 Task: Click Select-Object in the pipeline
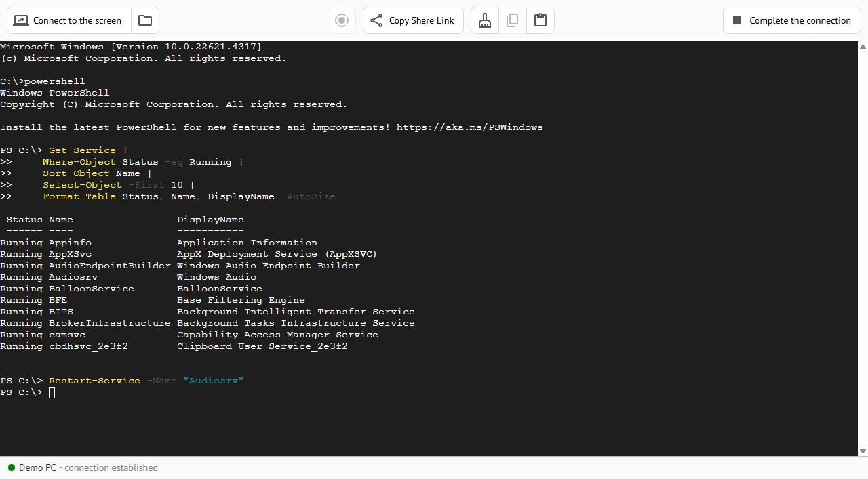pos(82,185)
